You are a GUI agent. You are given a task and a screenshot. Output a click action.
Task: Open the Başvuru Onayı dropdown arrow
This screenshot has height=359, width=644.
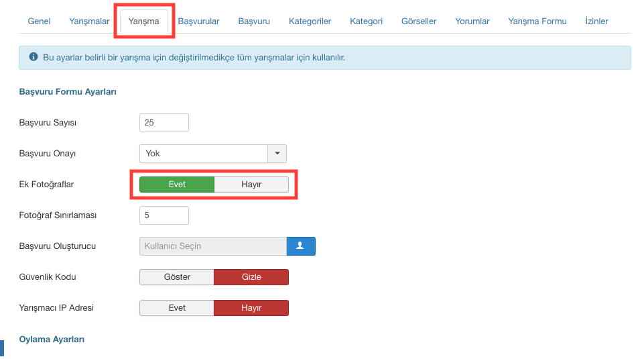[x=277, y=154]
